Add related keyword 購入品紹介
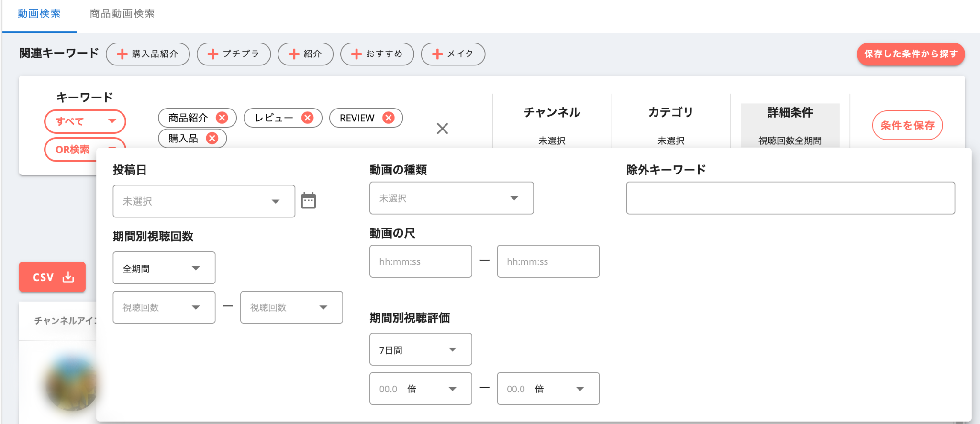The width and height of the screenshot is (980, 424). pos(148,54)
